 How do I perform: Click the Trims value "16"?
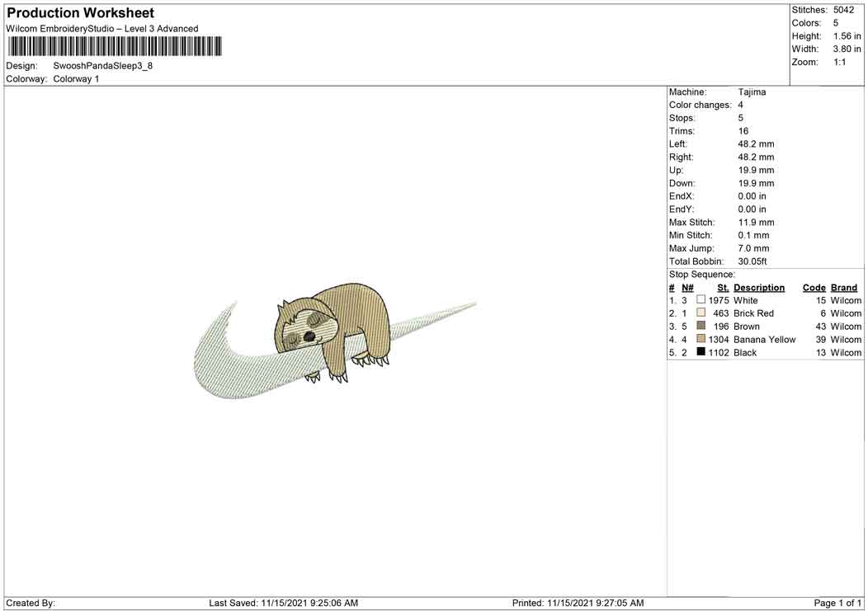point(743,131)
